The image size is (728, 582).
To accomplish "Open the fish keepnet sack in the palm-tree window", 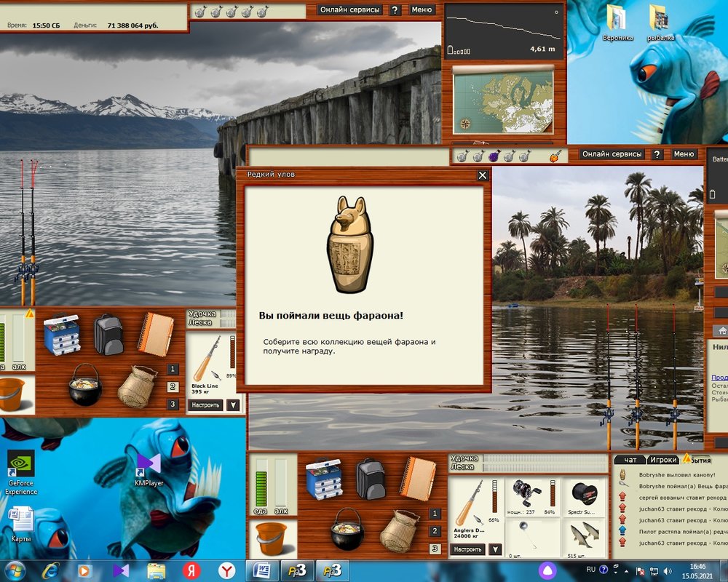I will pos(398,530).
